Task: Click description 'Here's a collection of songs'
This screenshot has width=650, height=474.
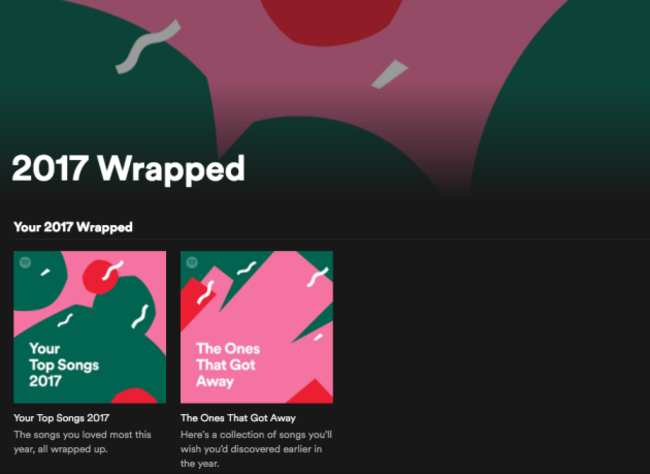Action: [x=256, y=449]
